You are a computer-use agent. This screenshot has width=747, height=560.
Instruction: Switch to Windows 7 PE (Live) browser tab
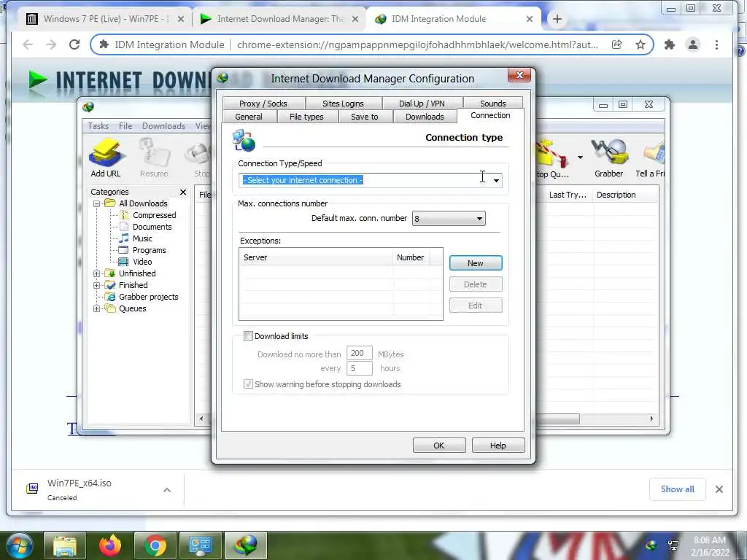pyautogui.click(x=106, y=19)
